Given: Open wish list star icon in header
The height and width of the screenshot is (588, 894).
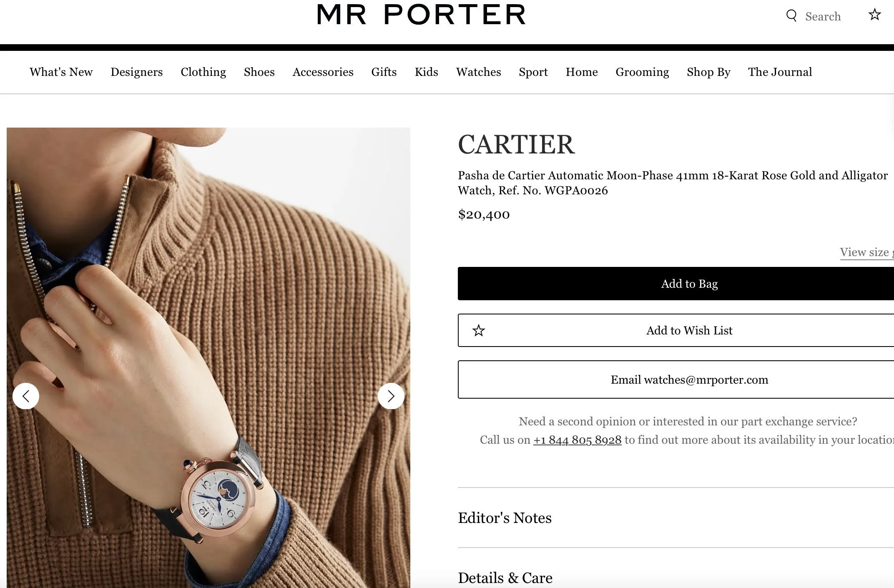Looking at the screenshot, I should pos(874,15).
